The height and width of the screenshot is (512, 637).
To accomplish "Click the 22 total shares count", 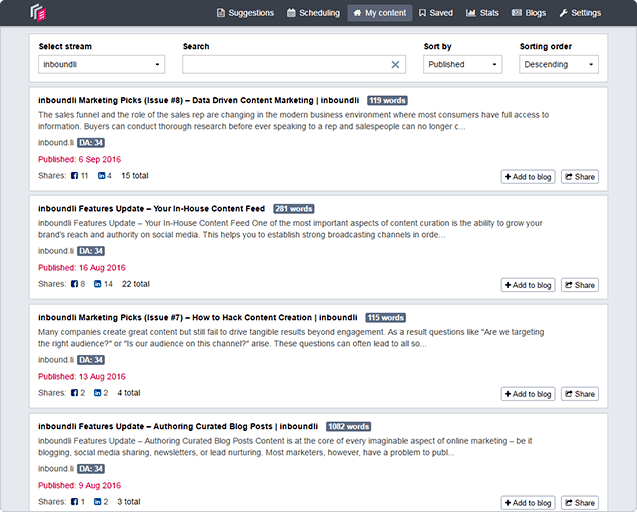I will tap(136, 284).
